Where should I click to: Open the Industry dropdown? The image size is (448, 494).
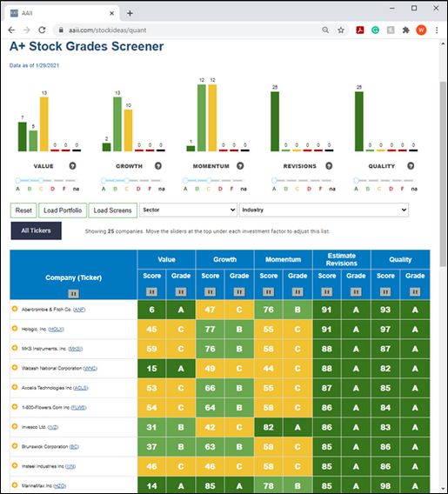pyautogui.click(x=324, y=210)
